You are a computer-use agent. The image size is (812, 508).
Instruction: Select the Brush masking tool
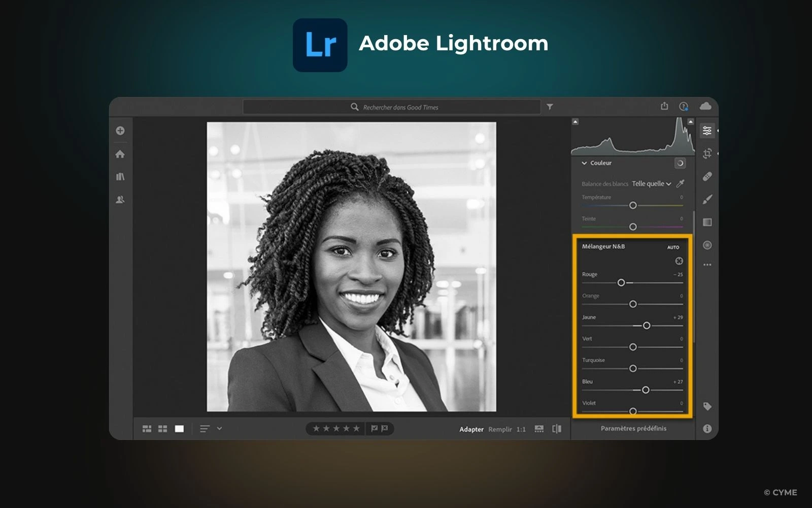click(x=707, y=199)
